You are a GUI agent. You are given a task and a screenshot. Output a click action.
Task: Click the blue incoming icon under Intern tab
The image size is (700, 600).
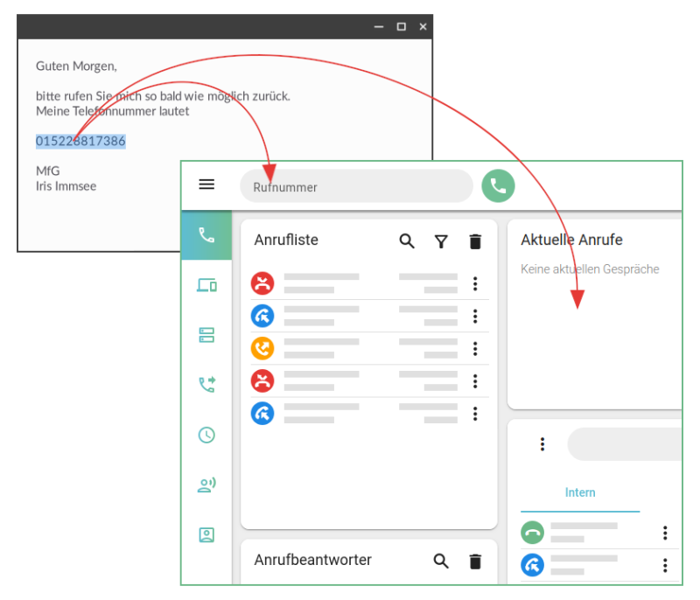tap(532, 565)
